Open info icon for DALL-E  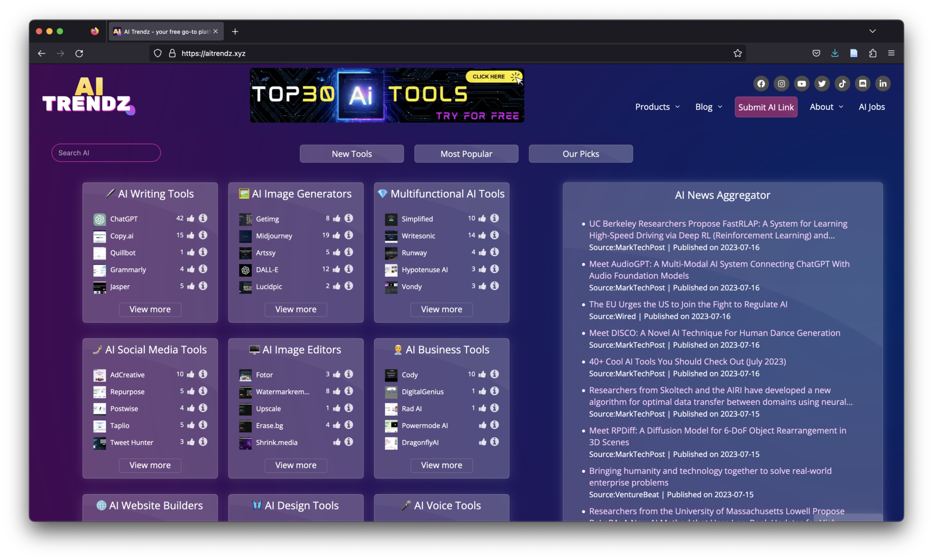[x=349, y=269]
